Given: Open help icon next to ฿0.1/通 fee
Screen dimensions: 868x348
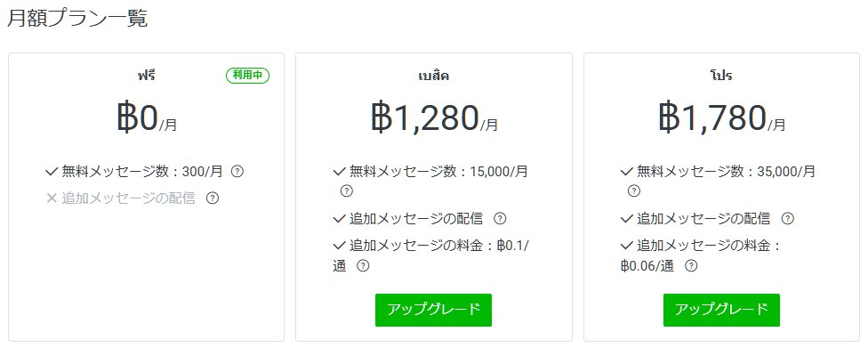Looking at the screenshot, I should tap(363, 266).
